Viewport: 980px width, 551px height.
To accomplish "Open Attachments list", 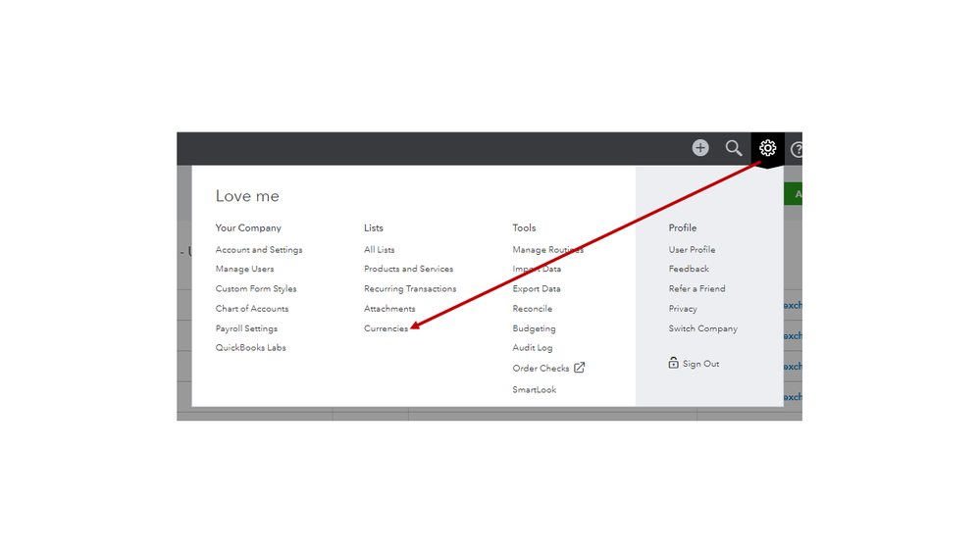I will 389,309.
